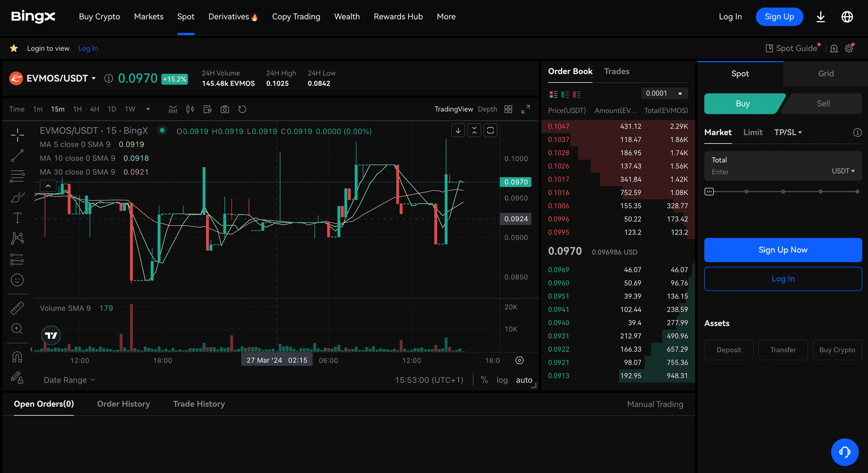Switch to the Trades tab
Viewport: 868px width, 473px height.
pyautogui.click(x=617, y=71)
